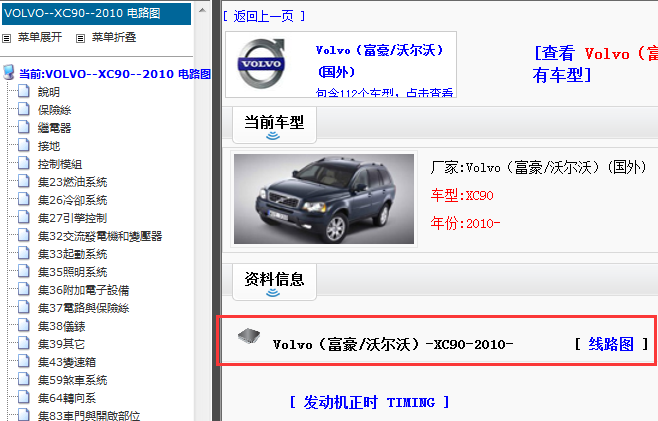Select 集27引擎控制 in the tree
Screen dimensions: 658x421
tap(73, 218)
